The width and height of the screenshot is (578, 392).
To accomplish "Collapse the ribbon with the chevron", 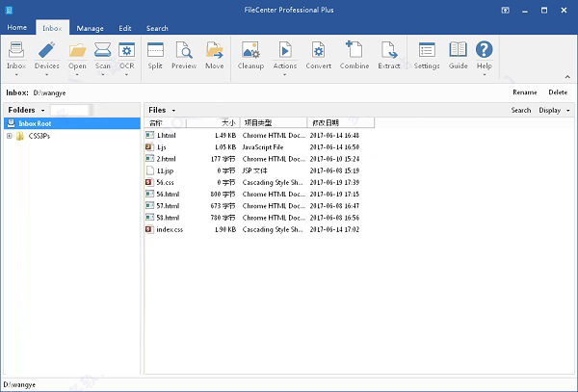I will (x=567, y=77).
